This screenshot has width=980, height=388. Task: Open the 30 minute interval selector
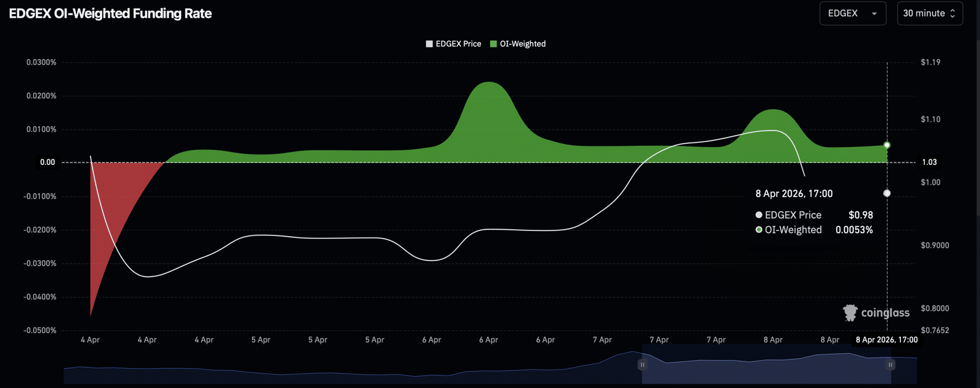(929, 13)
